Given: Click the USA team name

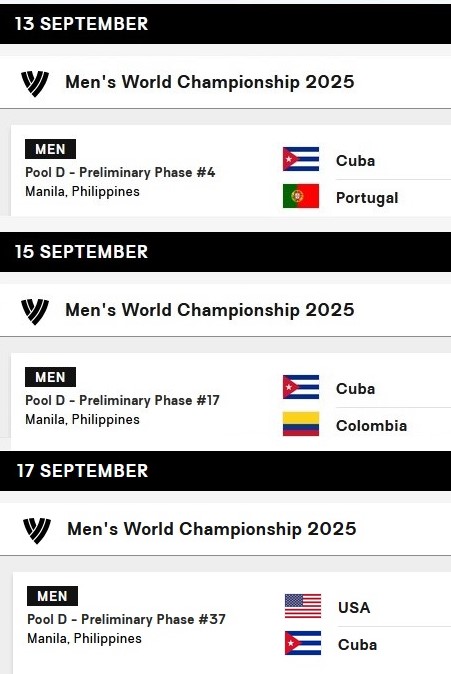Looking at the screenshot, I should (x=354, y=607).
